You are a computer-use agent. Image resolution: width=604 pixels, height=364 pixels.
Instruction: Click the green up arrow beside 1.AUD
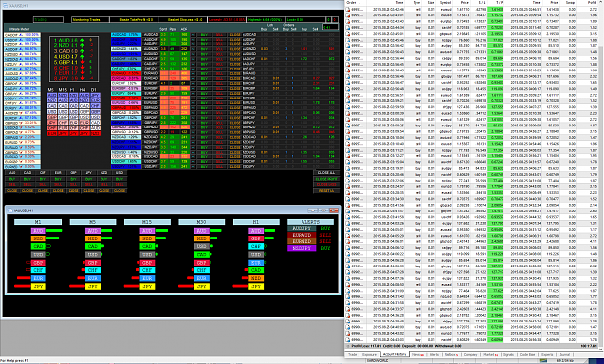tap(82, 40)
